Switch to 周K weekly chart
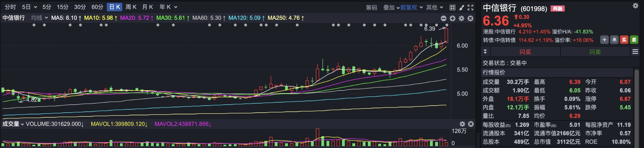Image resolution: width=644 pixels, height=148 pixels. (x=131, y=7)
